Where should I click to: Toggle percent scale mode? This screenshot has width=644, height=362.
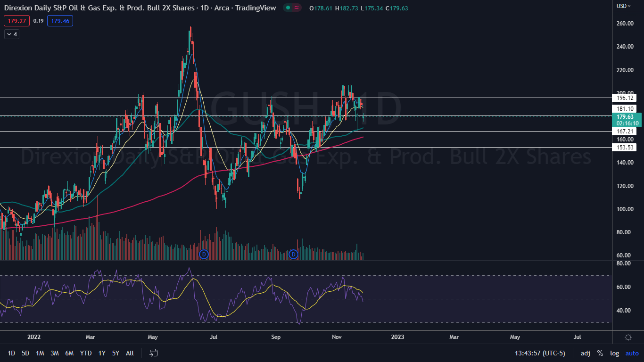600,353
